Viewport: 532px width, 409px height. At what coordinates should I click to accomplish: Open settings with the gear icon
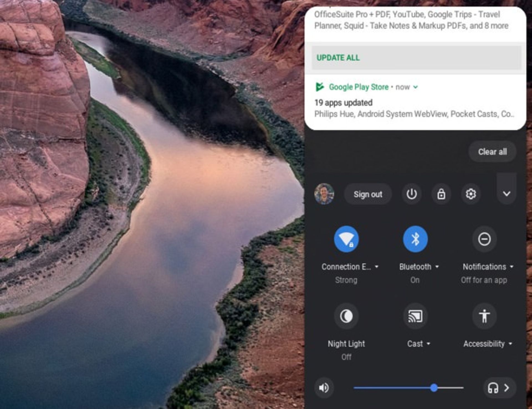(471, 194)
